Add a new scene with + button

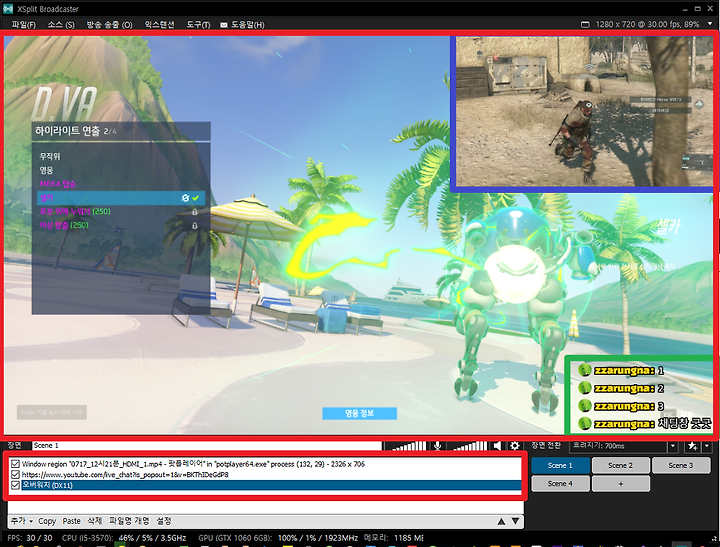click(x=620, y=484)
